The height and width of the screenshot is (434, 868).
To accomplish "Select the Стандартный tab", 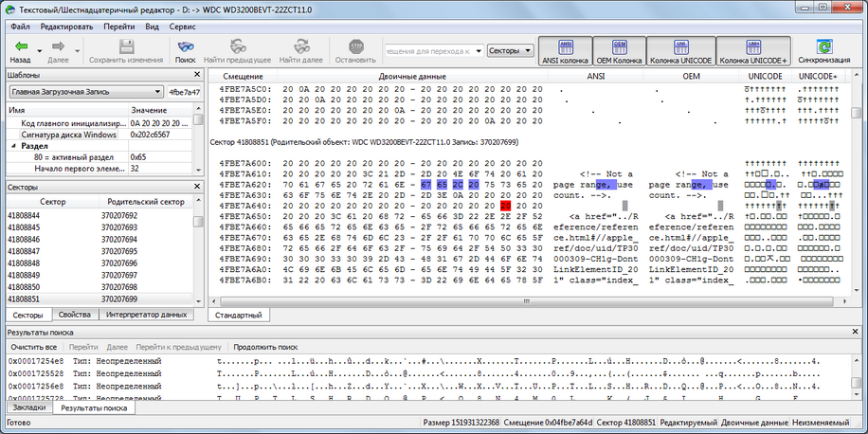I will click(x=238, y=315).
